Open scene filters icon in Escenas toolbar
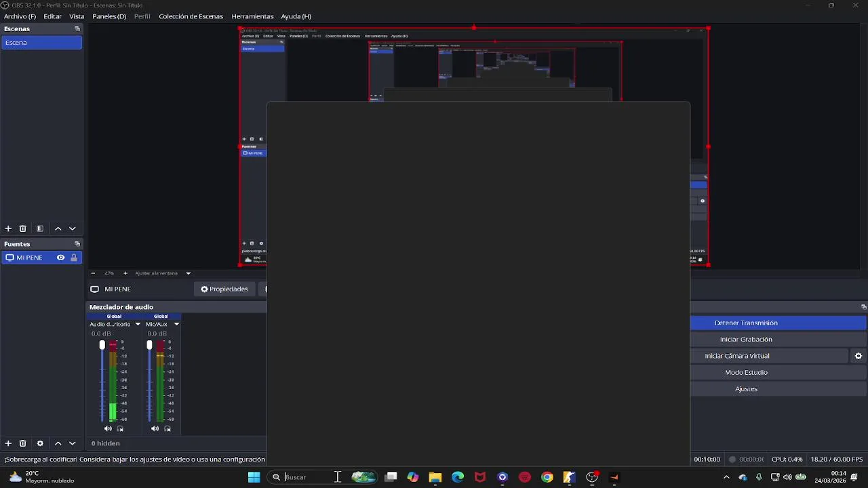868x488 pixels. (40, 229)
